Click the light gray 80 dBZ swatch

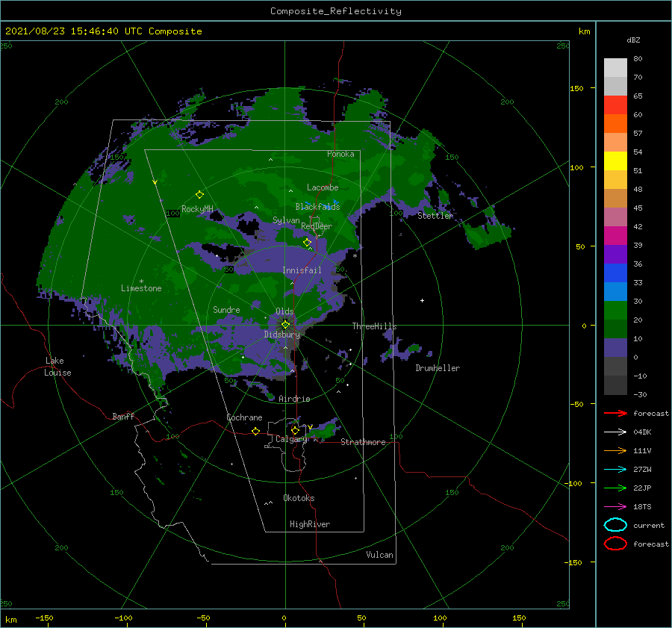coord(615,67)
